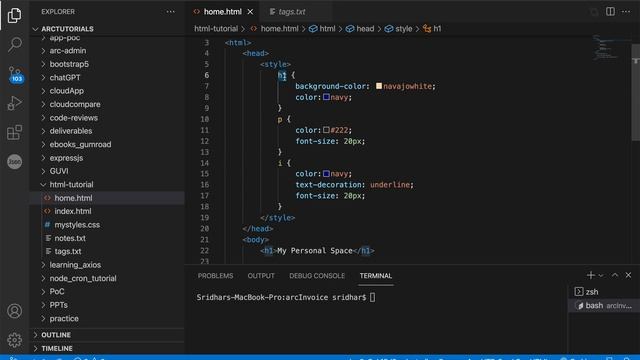This screenshot has height=360, width=640.
Task: Switch to the DEBUG CONSOLE tab
Action: (x=317, y=276)
